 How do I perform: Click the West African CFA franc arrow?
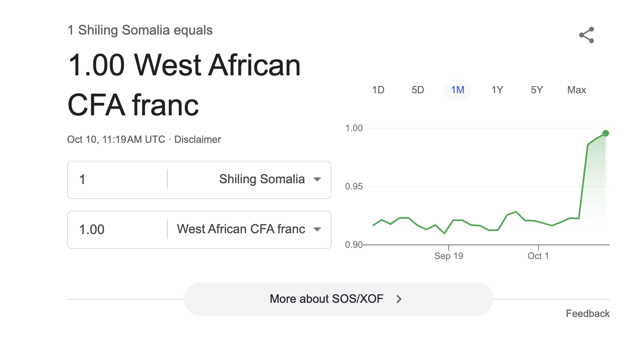point(317,229)
